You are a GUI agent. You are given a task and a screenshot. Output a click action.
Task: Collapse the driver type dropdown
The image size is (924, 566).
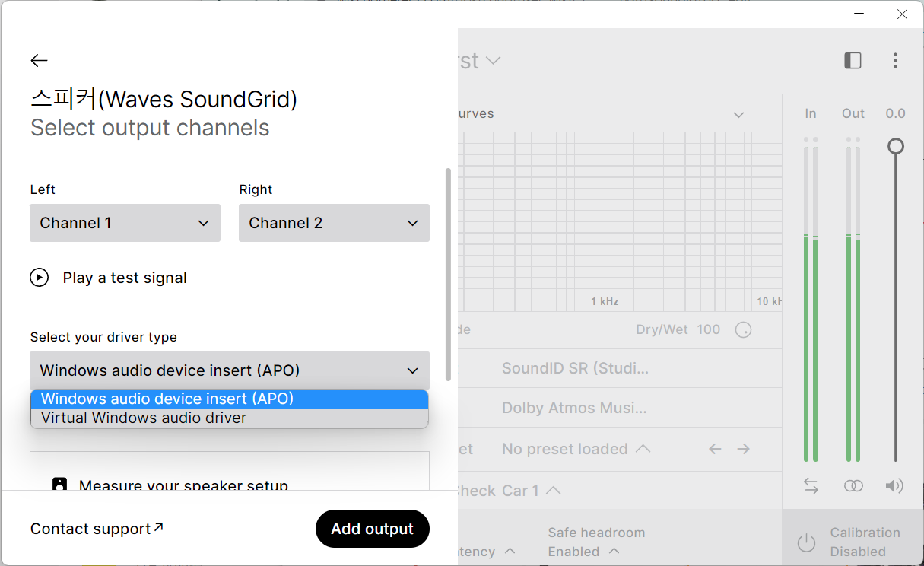click(229, 370)
